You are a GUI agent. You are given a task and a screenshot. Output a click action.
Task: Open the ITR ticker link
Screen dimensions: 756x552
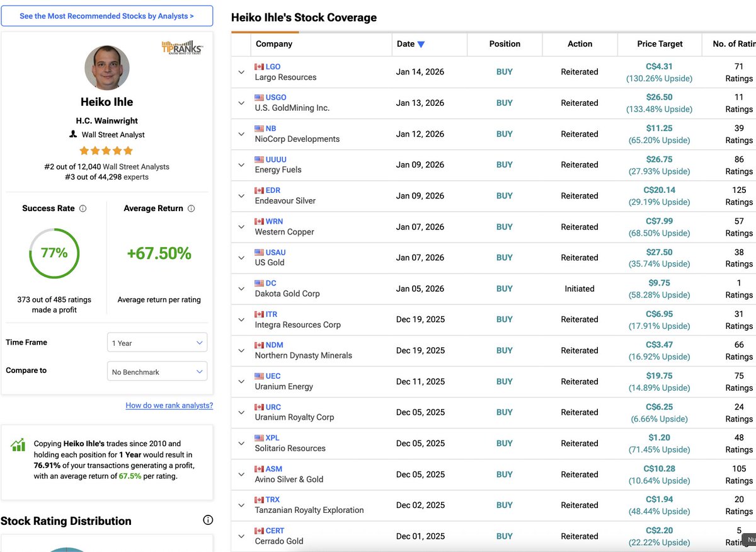[272, 314]
